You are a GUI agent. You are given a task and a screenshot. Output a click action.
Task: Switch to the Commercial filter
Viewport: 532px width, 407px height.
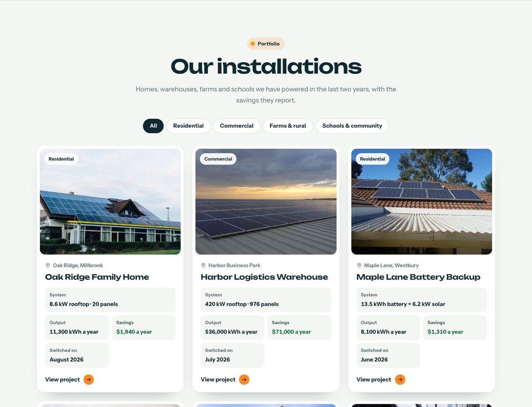tap(237, 126)
